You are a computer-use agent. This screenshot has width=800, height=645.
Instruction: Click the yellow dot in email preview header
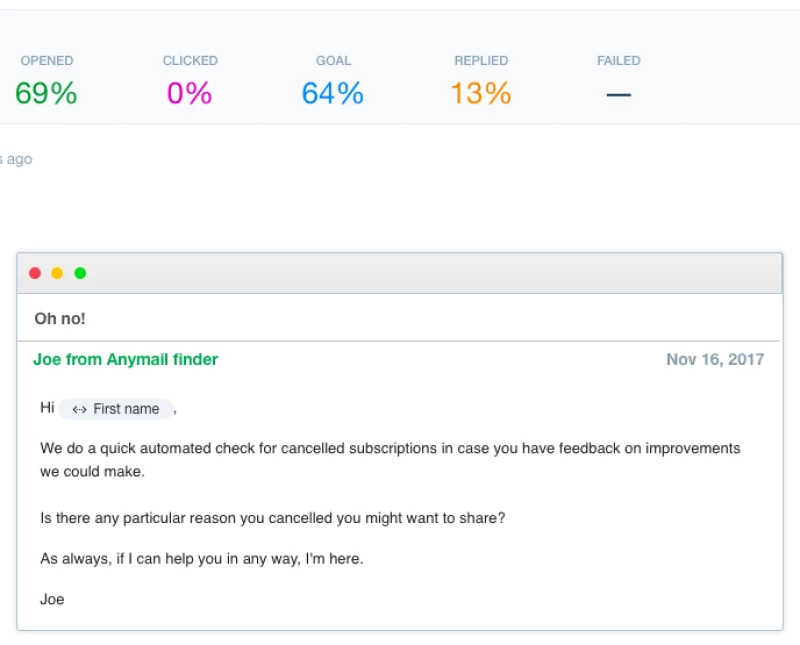57,273
